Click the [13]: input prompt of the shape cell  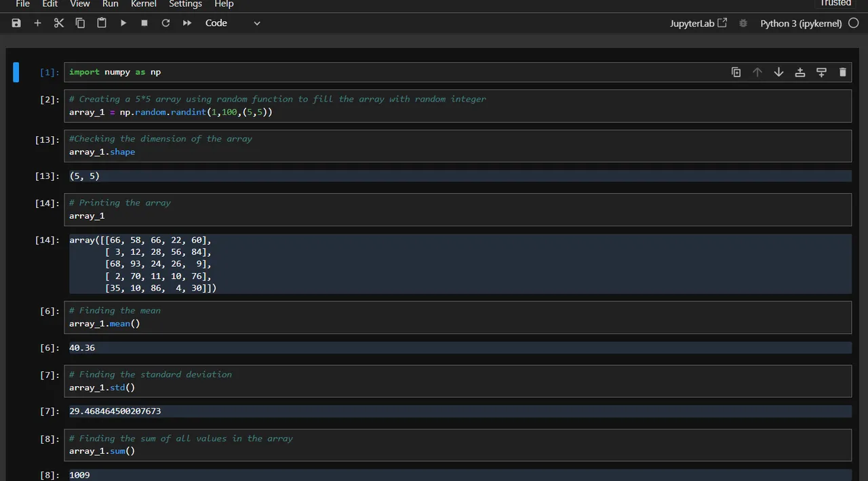coord(47,140)
